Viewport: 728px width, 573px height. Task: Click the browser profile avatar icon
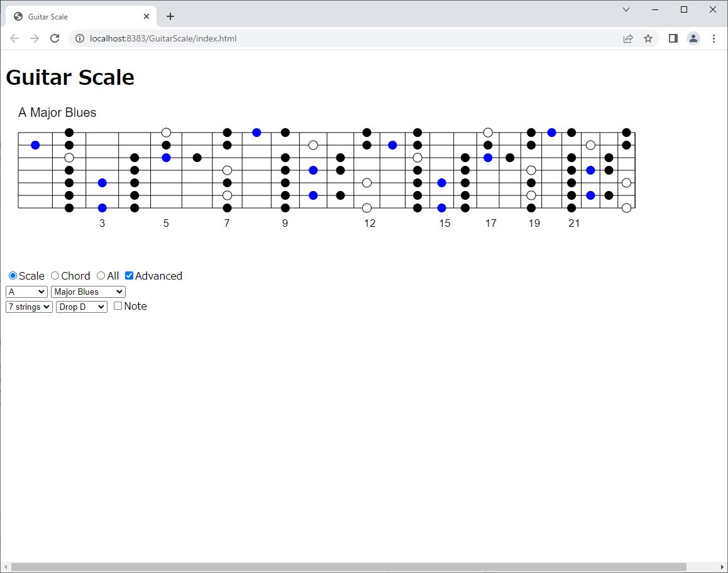(x=693, y=38)
